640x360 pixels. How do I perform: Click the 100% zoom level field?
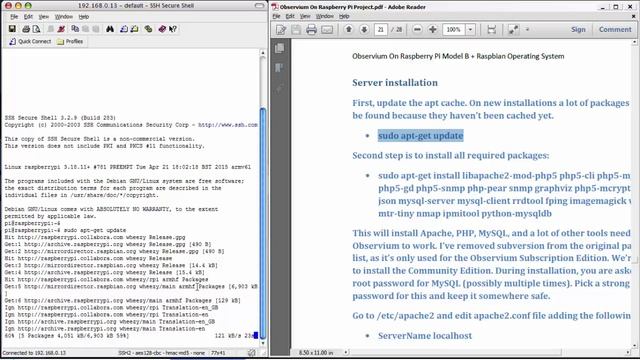pyautogui.click(x=453, y=29)
